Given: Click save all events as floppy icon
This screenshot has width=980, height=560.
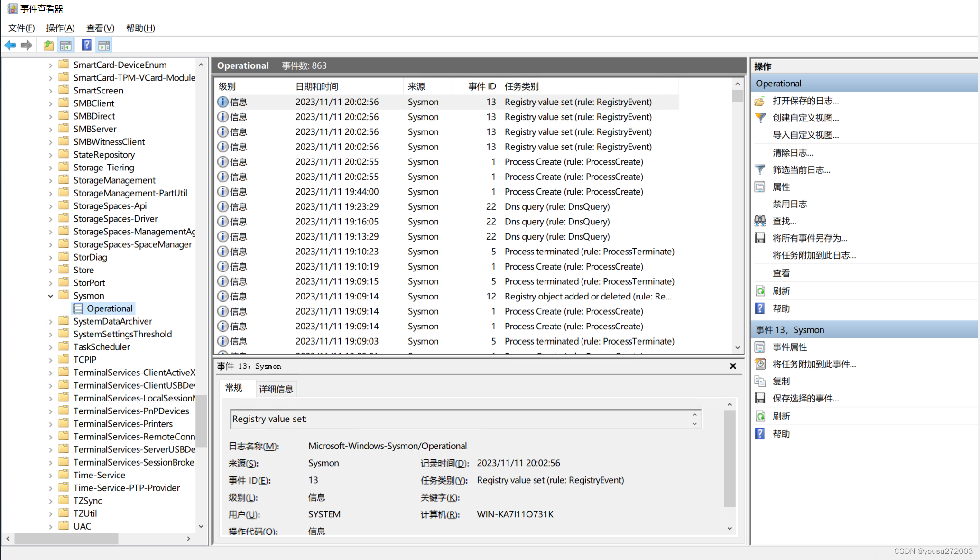Looking at the screenshot, I should tap(760, 238).
